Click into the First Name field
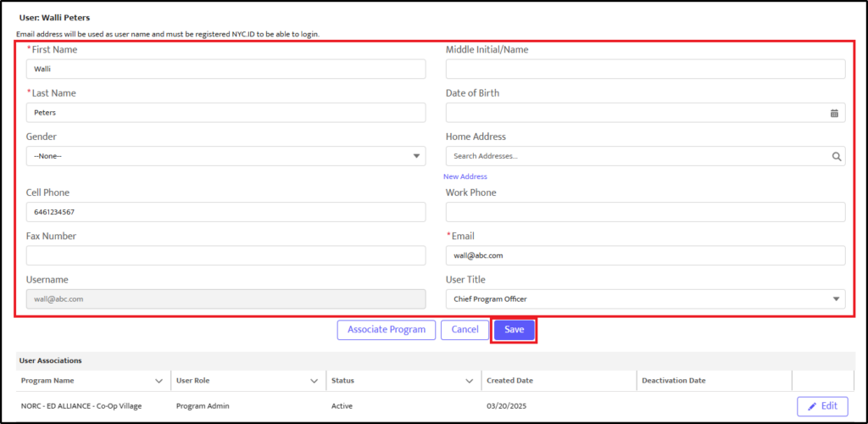868x424 pixels. pos(225,70)
